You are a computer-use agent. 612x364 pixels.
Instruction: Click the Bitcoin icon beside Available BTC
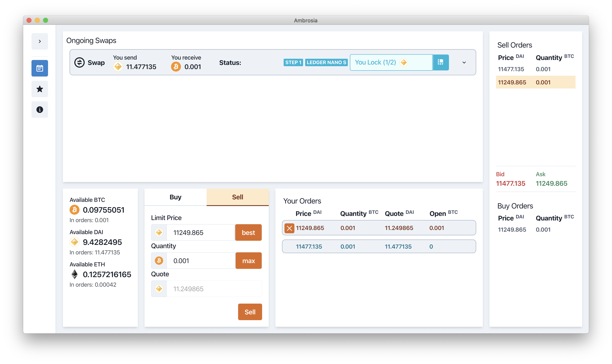click(74, 210)
